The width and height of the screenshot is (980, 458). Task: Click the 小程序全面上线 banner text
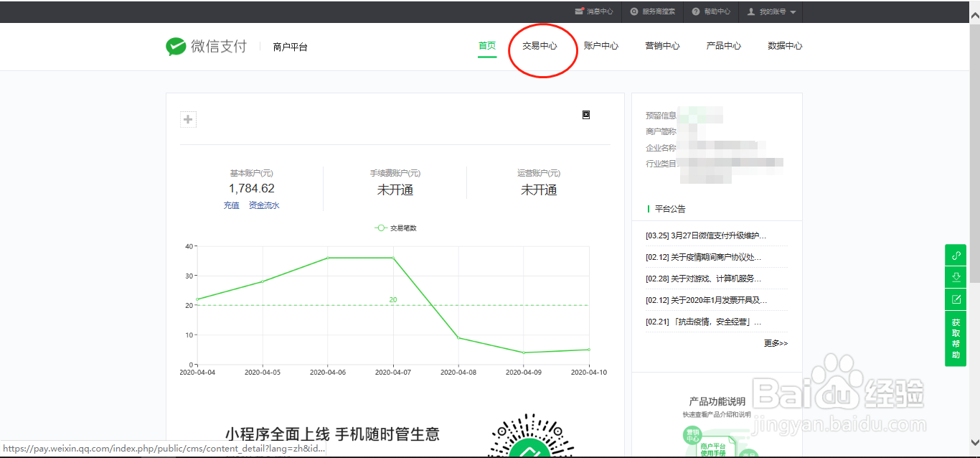pyautogui.click(x=332, y=434)
